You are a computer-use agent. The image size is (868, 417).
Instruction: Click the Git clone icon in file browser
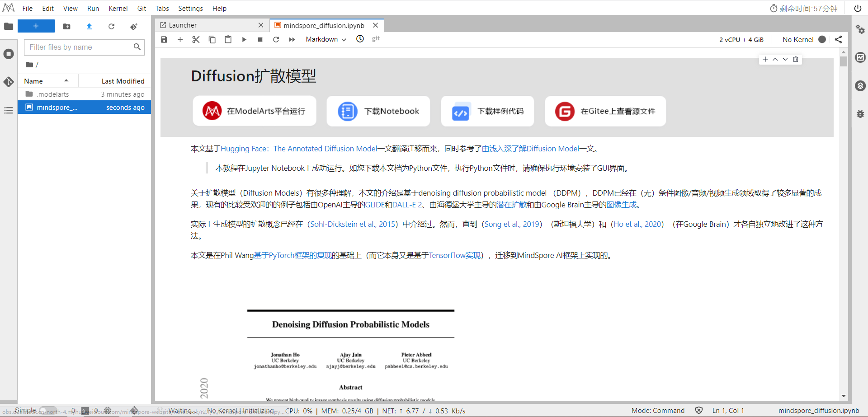134,27
